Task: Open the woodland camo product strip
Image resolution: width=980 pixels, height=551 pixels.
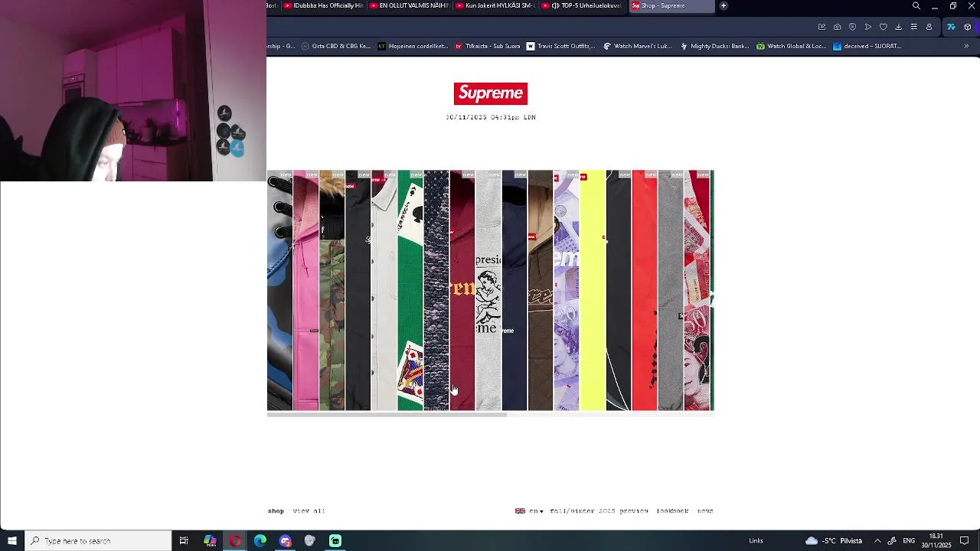Action: [332, 290]
